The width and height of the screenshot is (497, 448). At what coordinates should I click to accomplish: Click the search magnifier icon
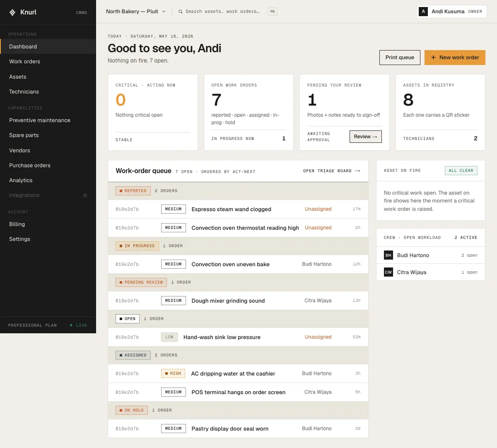[x=181, y=12]
